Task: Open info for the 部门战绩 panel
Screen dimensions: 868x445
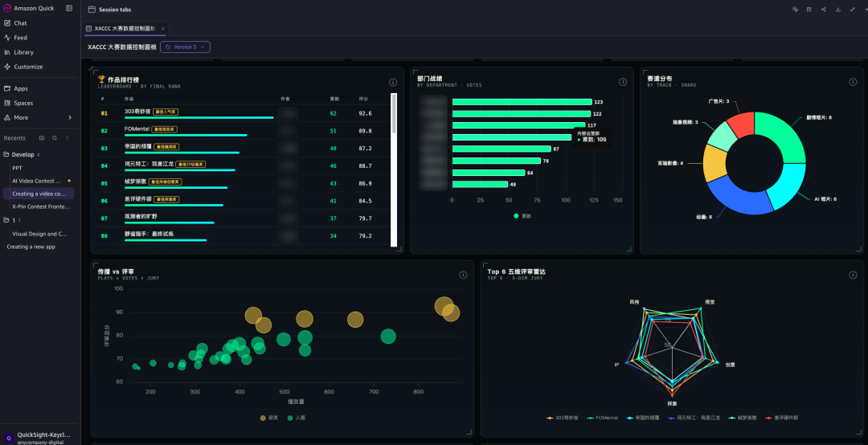Action: (623, 82)
